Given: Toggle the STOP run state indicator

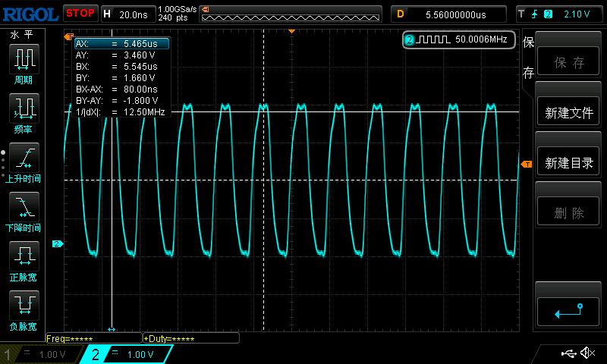Looking at the screenshot, I should coord(80,13).
